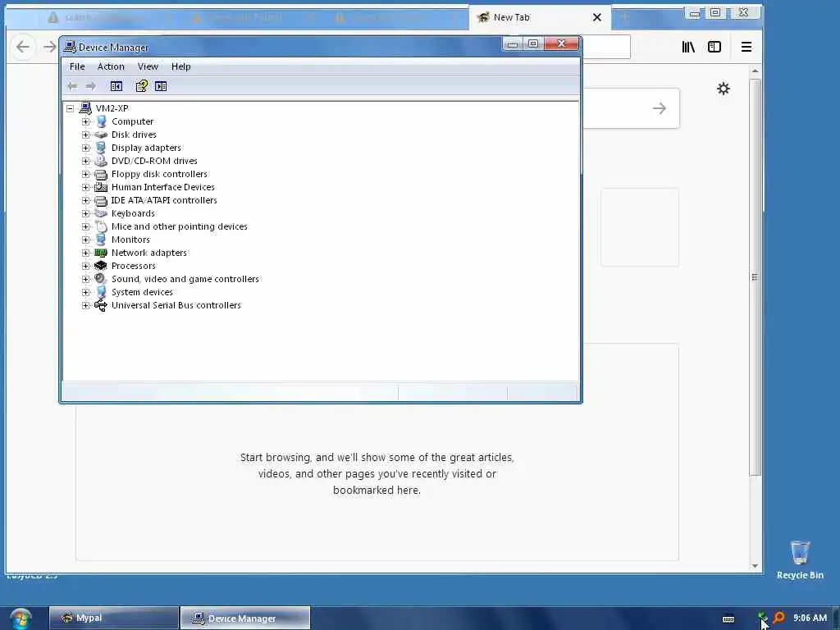Select "Floppy disk controllers" tree label
Screen dimensions: 840x630
coord(159,174)
